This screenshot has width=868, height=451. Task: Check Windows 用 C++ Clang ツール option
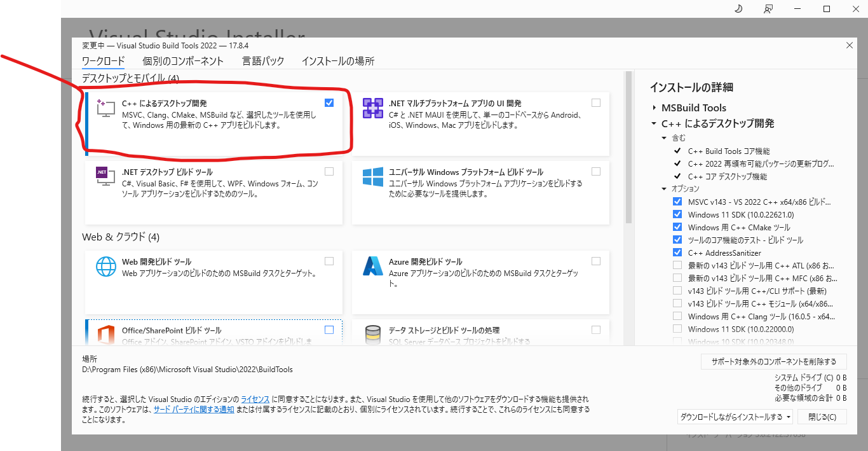[677, 316]
